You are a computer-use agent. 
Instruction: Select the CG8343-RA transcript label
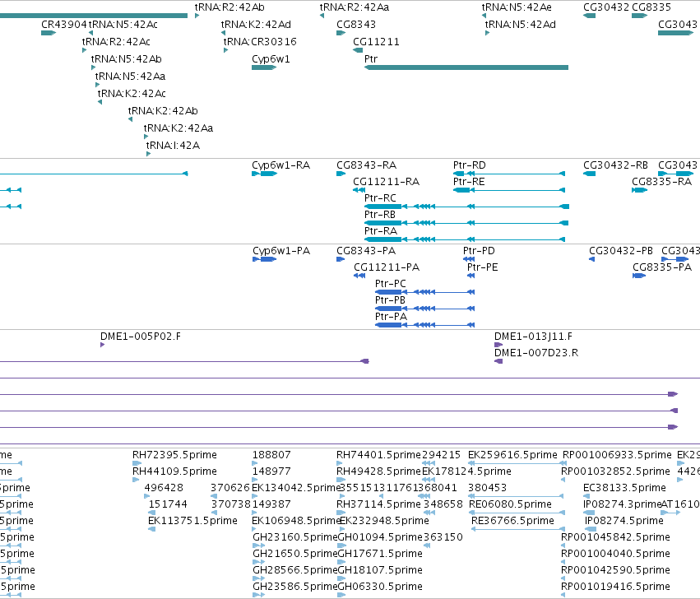click(x=367, y=165)
